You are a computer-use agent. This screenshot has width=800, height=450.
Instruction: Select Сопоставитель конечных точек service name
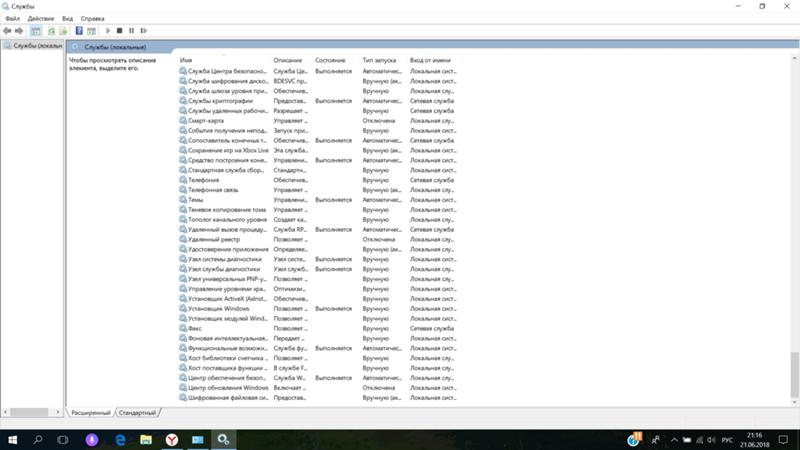228,140
